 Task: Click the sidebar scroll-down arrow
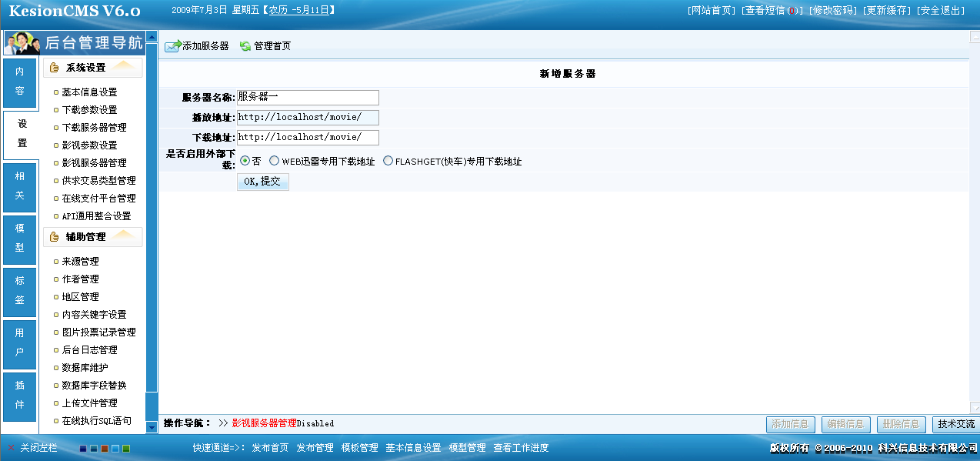point(152,426)
